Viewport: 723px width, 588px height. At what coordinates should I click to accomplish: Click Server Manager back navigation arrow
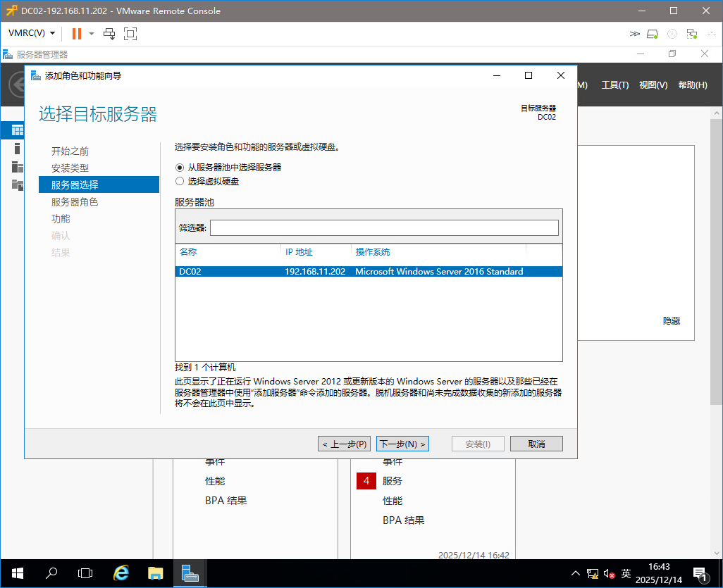point(17,85)
